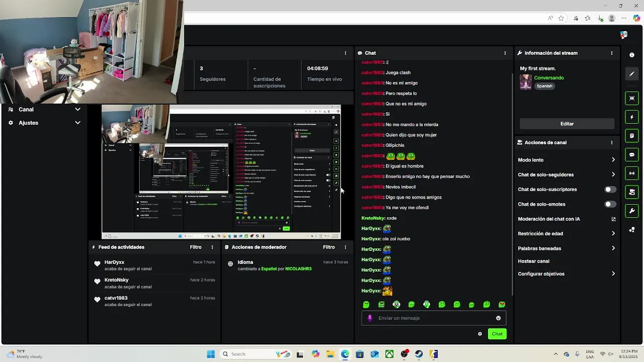Click the green Chat send button

pos(497,334)
